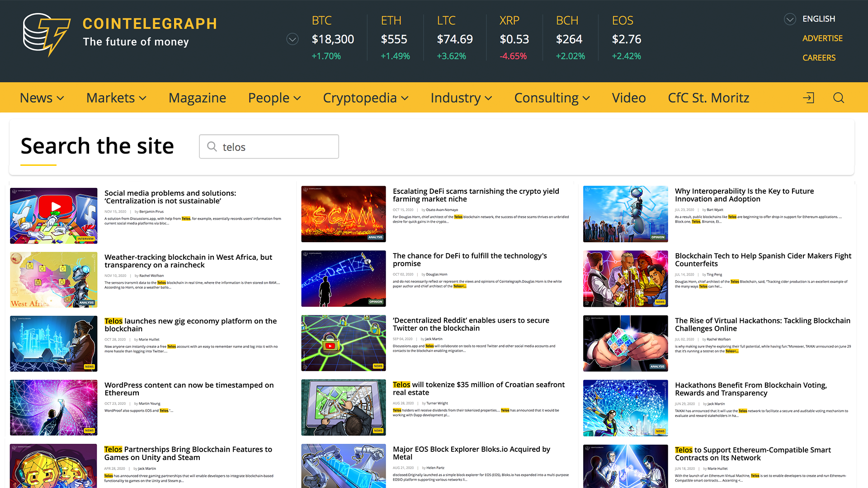Open the Magazine section

click(198, 98)
